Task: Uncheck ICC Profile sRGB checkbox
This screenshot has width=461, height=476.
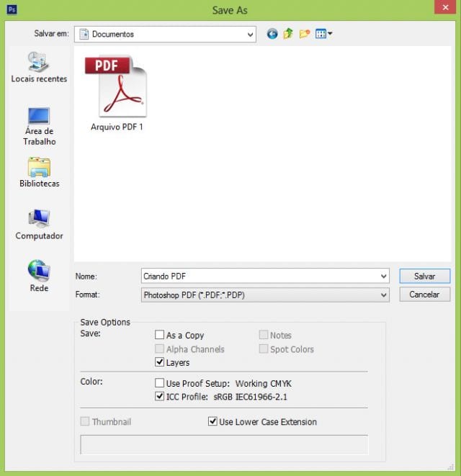Action: pos(159,396)
